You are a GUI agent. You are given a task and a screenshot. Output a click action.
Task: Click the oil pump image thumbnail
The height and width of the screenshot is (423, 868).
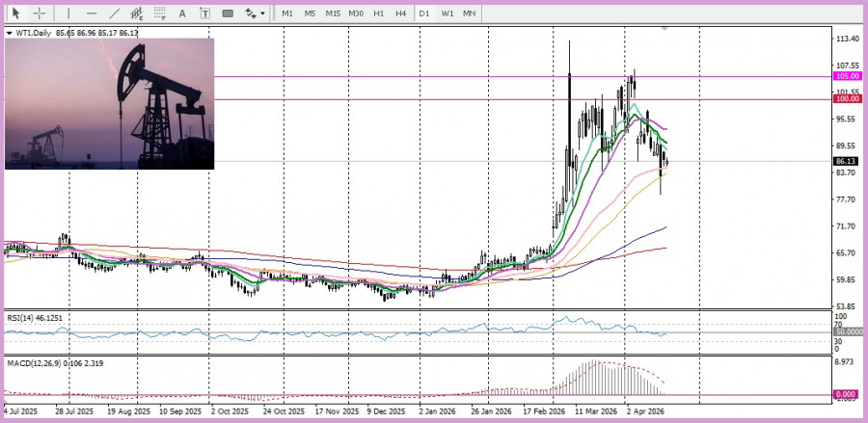109,104
